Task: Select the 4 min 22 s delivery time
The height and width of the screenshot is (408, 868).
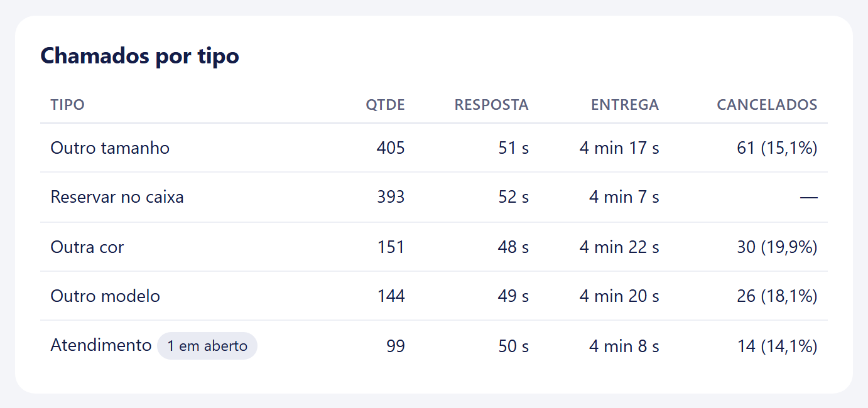Action: point(619,247)
